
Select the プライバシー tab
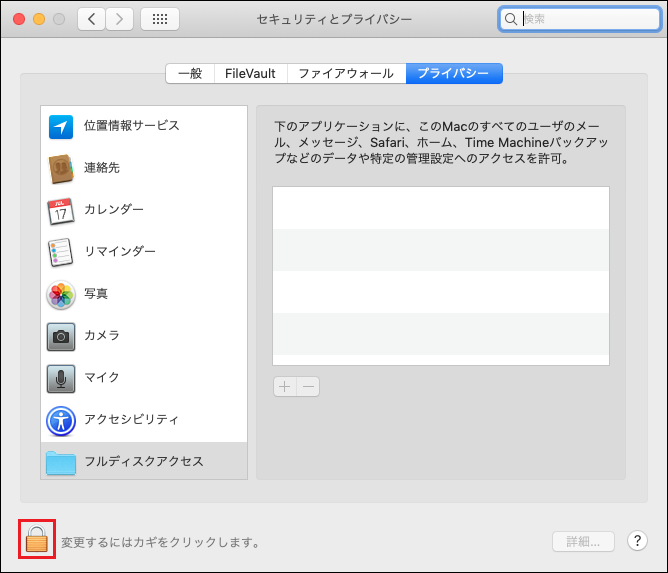pos(454,73)
